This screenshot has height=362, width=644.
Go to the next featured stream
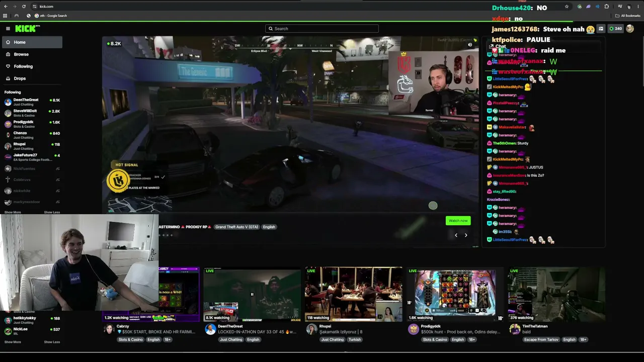pyautogui.click(x=466, y=235)
